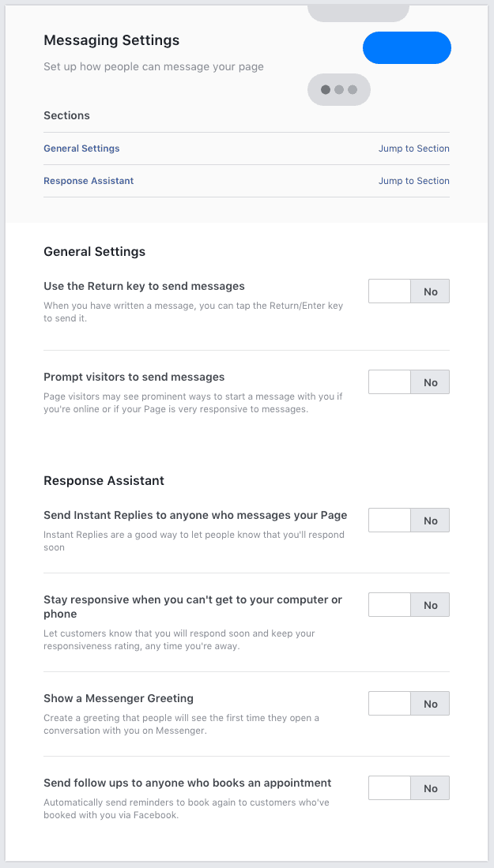494x868 pixels.
Task: Click the blue chat bubble graphic
Action: (x=406, y=48)
